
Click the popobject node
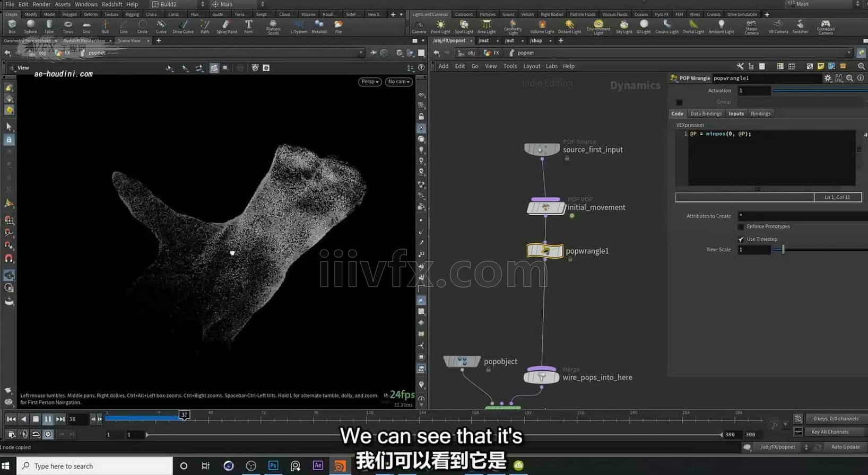pyautogui.click(x=462, y=362)
